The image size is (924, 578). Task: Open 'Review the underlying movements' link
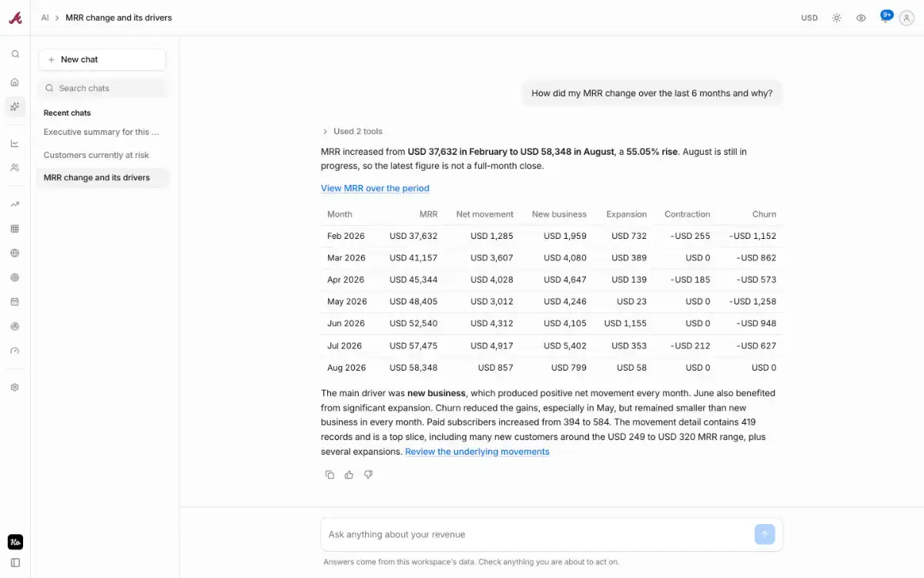click(x=477, y=452)
